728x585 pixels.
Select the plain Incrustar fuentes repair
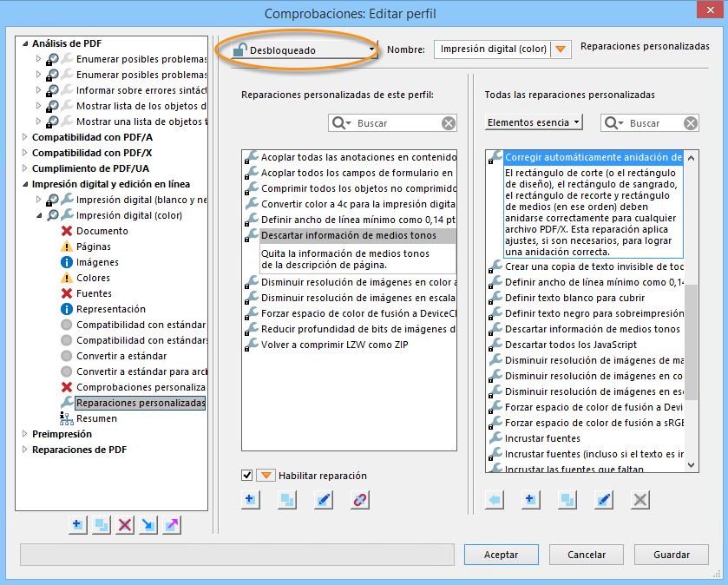542,439
